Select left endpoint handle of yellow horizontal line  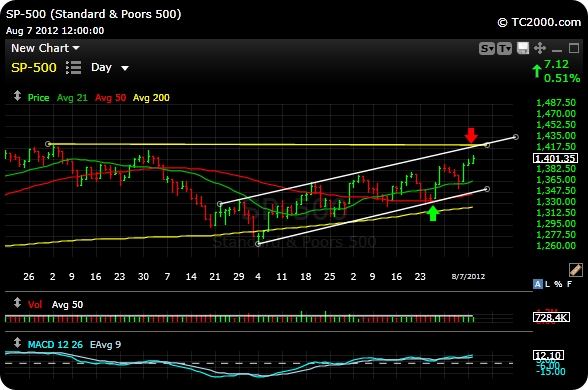pyautogui.click(x=48, y=144)
